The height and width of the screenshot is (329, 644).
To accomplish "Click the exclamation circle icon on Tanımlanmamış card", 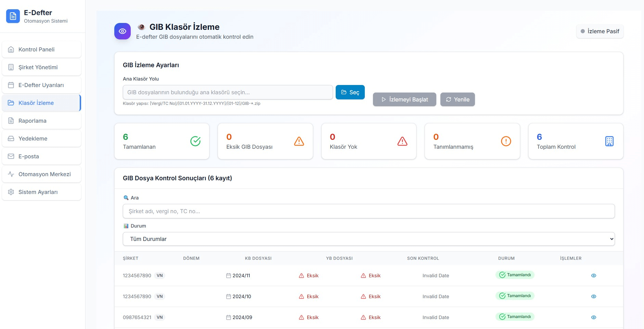I will pyautogui.click(x=506, y=141).
